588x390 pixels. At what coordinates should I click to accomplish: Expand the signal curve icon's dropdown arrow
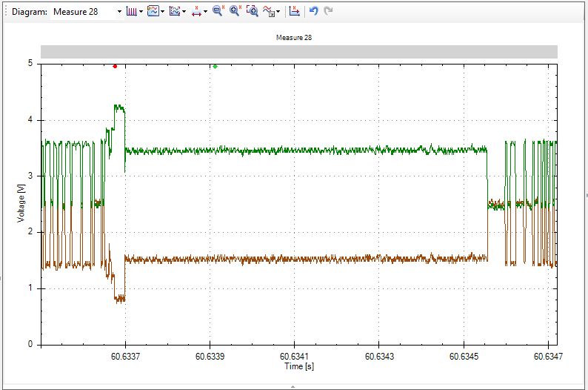(278, 12)
